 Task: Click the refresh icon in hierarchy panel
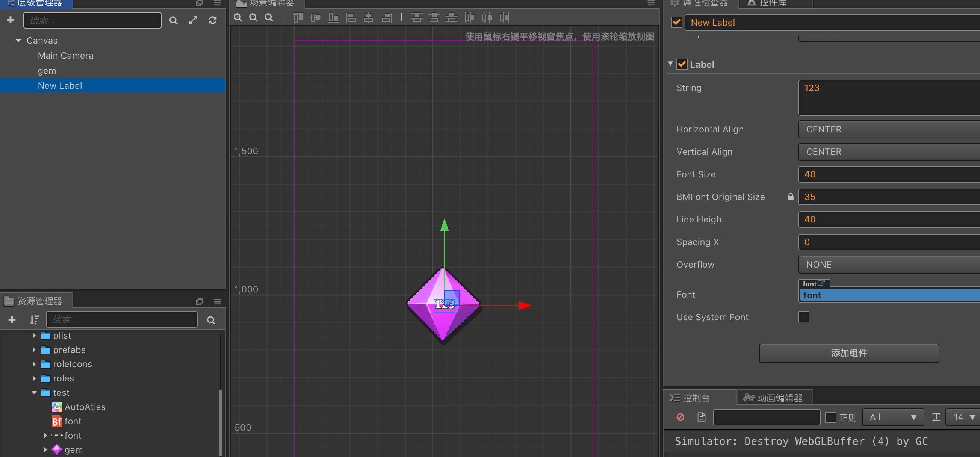(213, 20)
